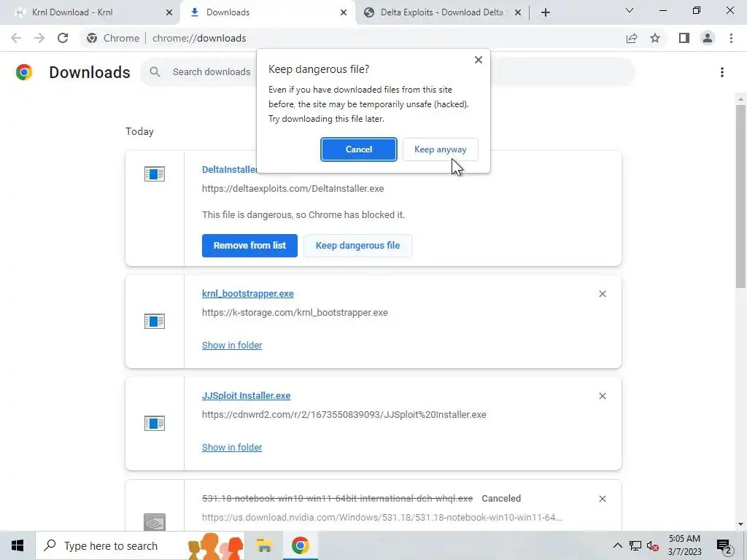This screenshot has width=747, height=560.
Task: Click the Chrome taskbar icon
Action: click(300, 545)
